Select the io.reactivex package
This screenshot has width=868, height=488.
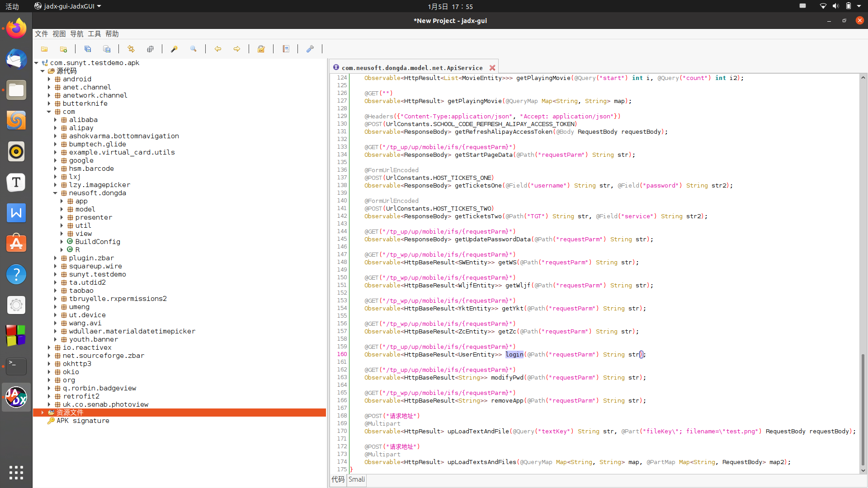pyautogui.click(x=87, y=347)
